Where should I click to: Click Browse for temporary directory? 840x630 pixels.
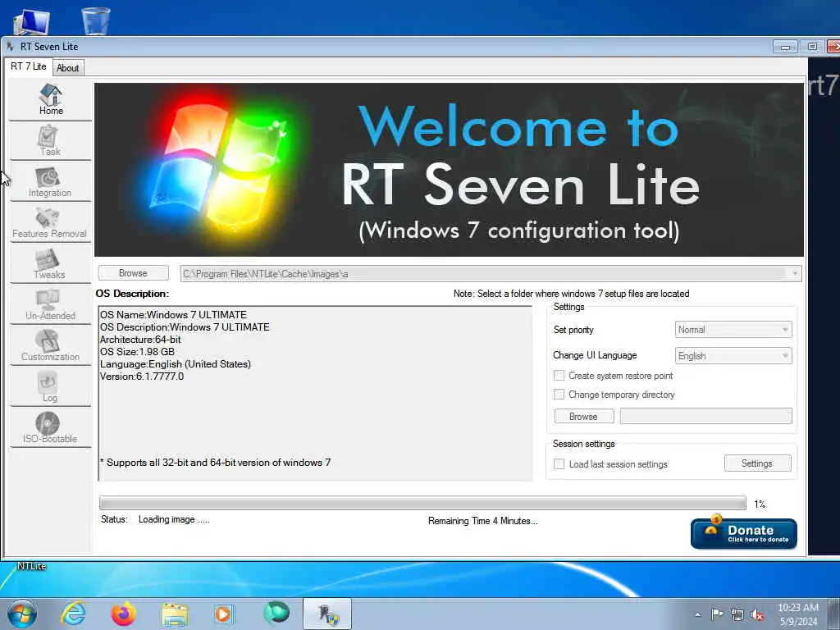[x=583, y=416]
